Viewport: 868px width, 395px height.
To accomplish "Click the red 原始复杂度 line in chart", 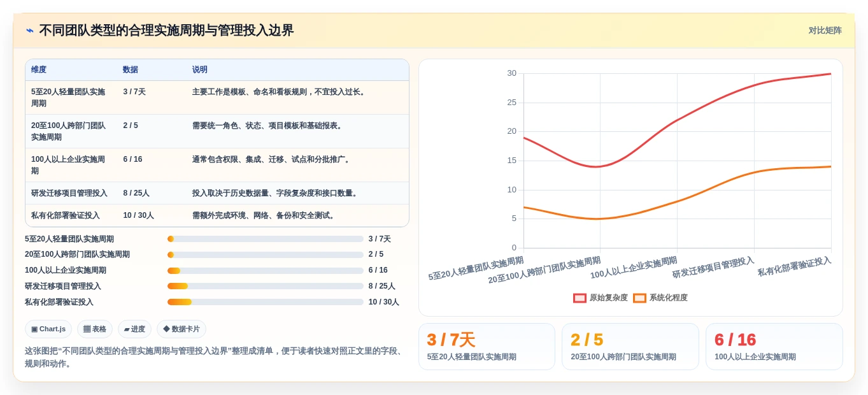I will pyautogui.click(x=677, y=120).
